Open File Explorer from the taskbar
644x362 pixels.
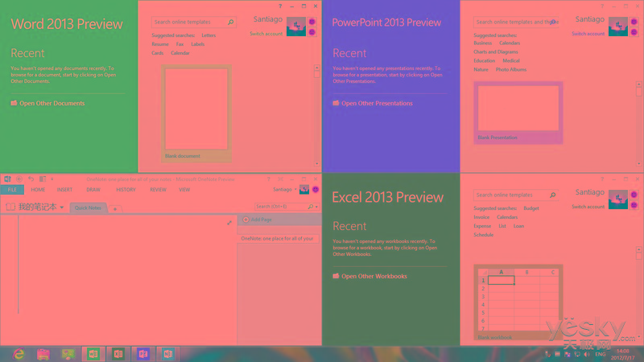coord(43,354)
